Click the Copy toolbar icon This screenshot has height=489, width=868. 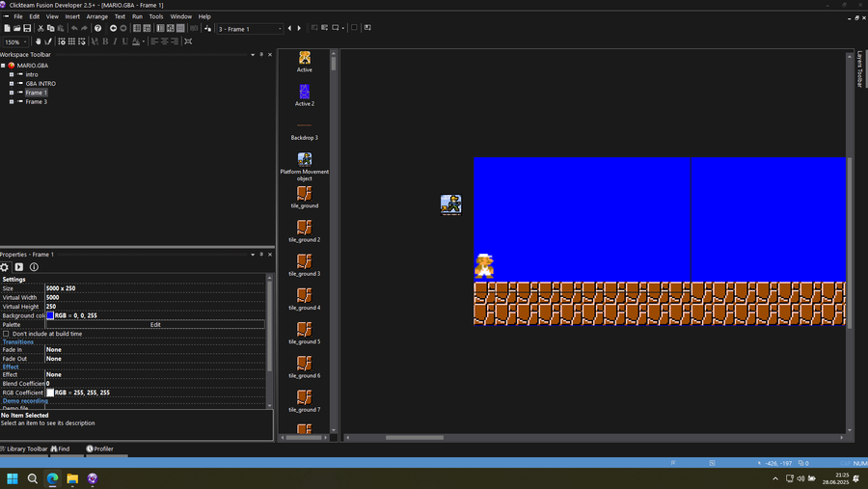coord(50,28)
